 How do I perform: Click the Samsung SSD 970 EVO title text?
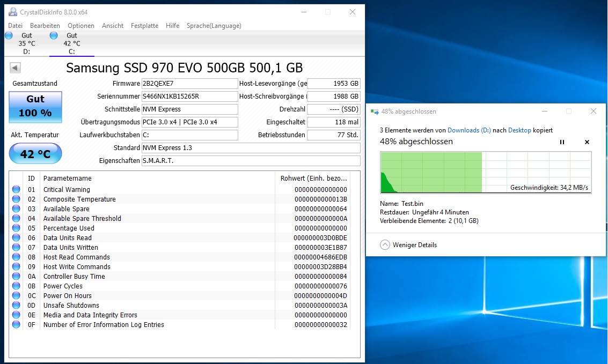(184, 68)
